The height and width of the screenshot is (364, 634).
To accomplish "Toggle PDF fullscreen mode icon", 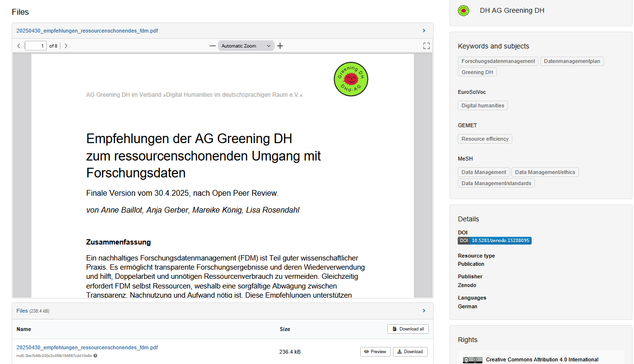I will pyautogui.click(x=426, y=46).
